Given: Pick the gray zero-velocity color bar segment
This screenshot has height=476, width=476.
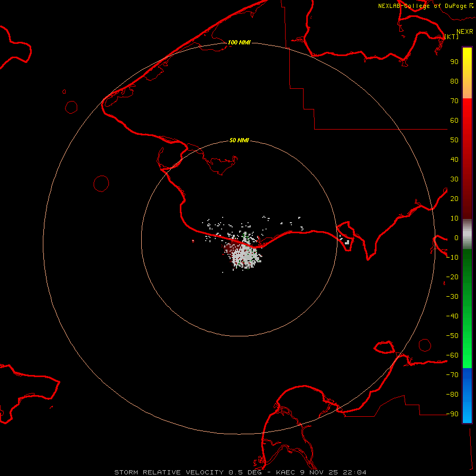Looking at the screenshot, I should [x=467, y=234].
